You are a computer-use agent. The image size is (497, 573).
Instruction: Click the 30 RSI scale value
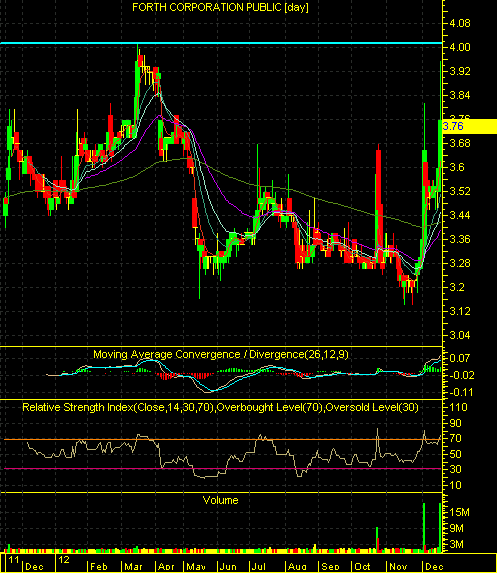455,469
